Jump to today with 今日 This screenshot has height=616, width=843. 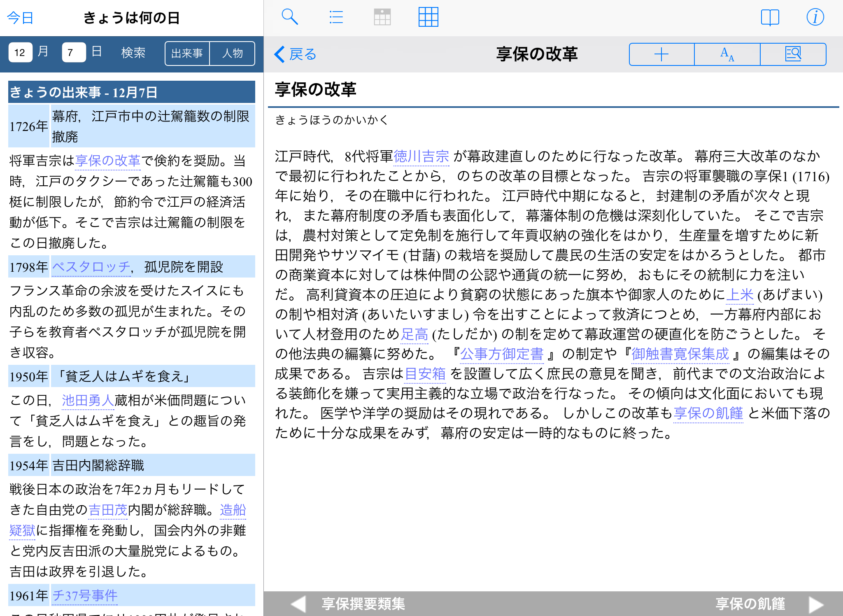pos(20,18)
